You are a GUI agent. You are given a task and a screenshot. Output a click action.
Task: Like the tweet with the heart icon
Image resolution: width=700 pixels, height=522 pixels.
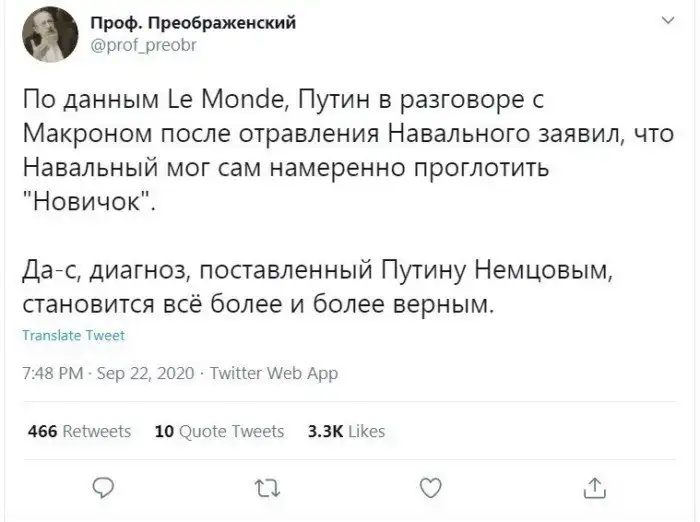coord(430,488)
